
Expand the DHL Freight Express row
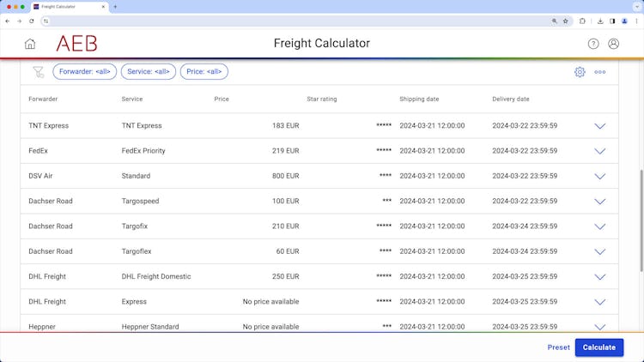tap(600, 302)
